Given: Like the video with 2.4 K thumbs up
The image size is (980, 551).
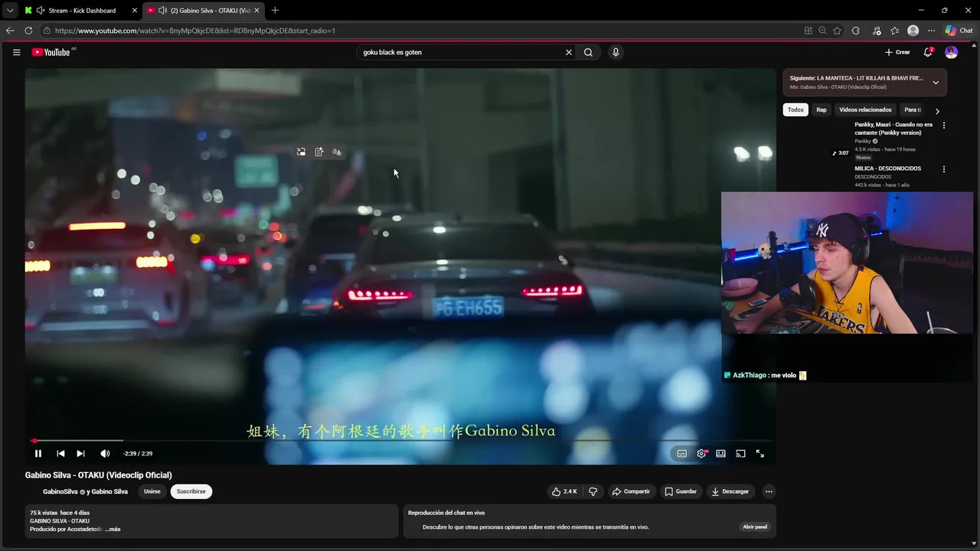Looking at the screenshot, I should (564, 491).
